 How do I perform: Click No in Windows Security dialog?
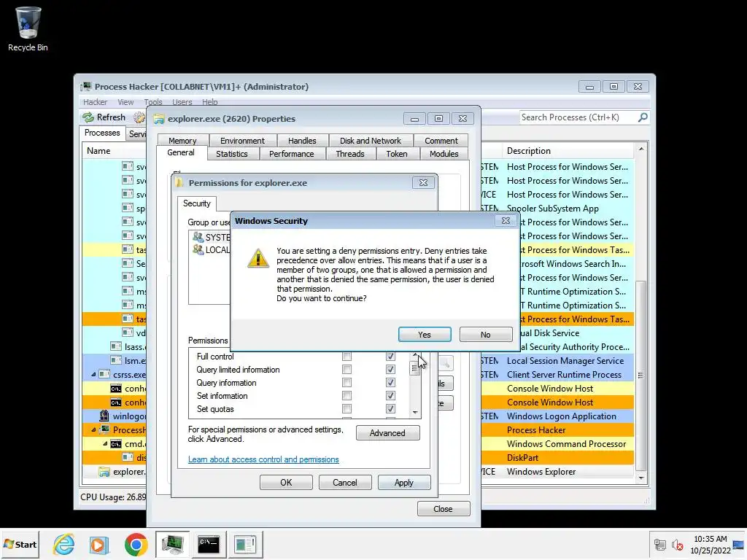pyautogui.click(x=485, y=334)
